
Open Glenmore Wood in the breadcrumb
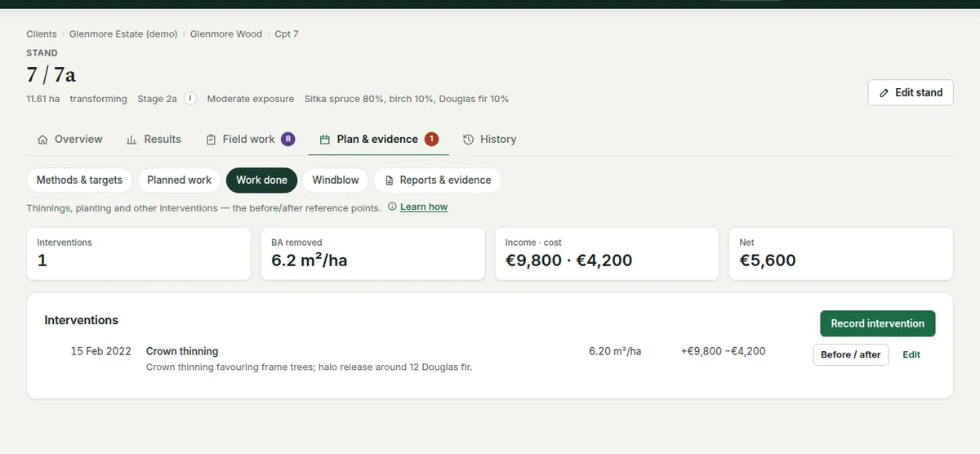pos(226,34)
